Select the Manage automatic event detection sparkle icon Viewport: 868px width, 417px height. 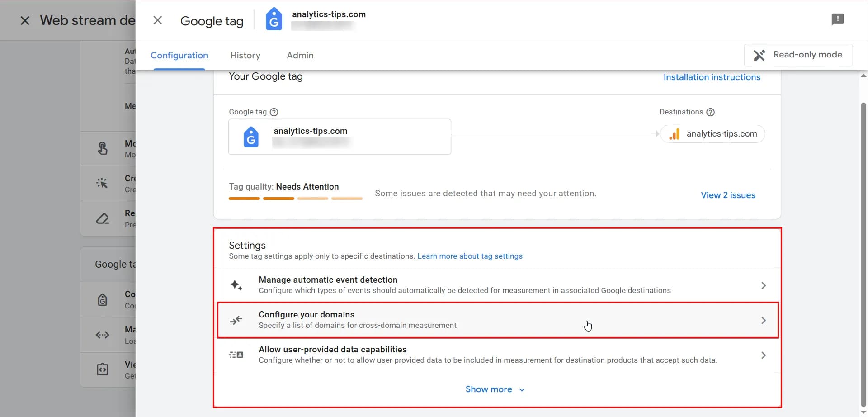pos(236,284)
